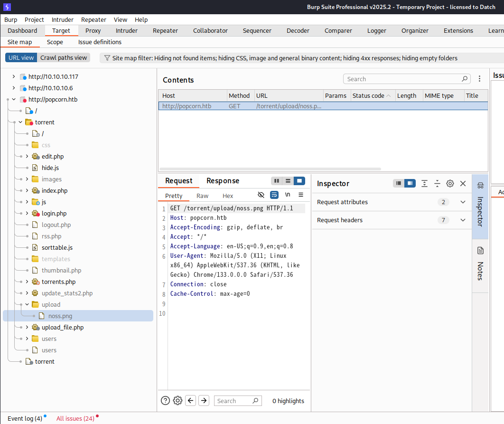504x424 pixels.
Task: Sort Contents by Length column
Action: (x=409, y=95)
